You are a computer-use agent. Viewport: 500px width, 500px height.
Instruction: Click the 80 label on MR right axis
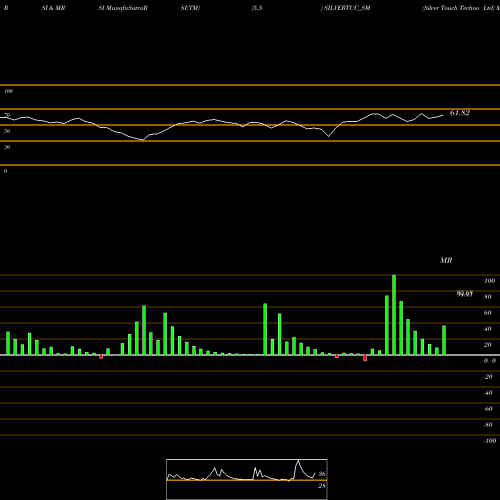(488, 297)
